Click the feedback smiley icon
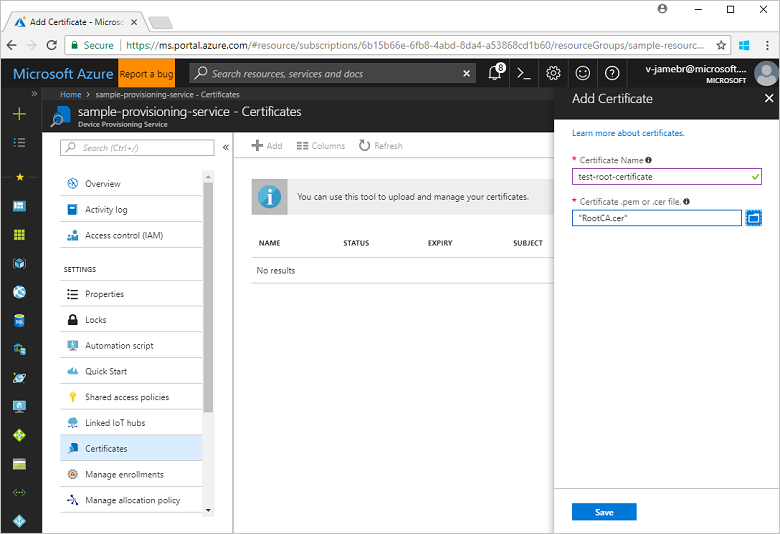The width and height of the screenshot is (780, 534). 583,74
